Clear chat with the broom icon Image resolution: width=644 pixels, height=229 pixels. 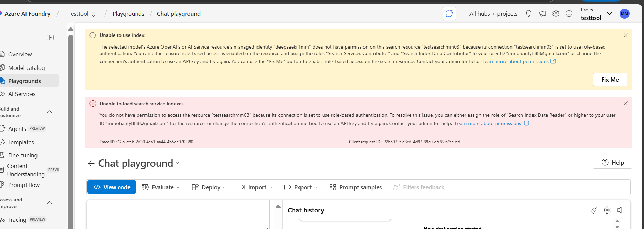tap(594, 210)
